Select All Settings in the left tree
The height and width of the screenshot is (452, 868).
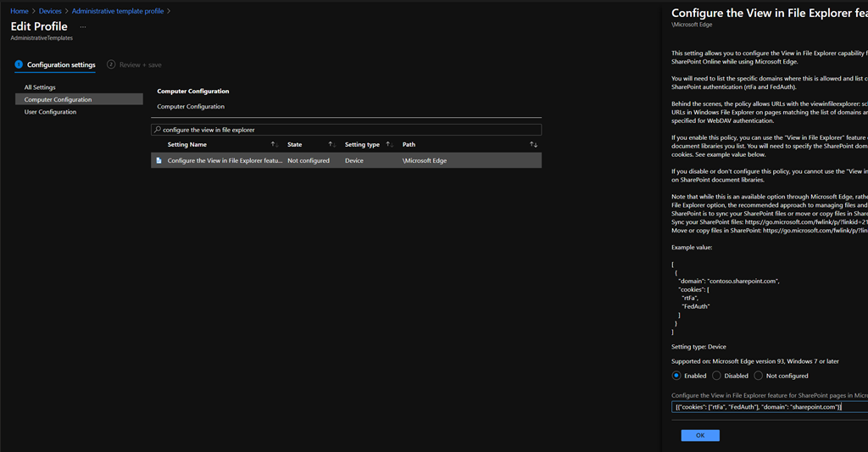40,87
